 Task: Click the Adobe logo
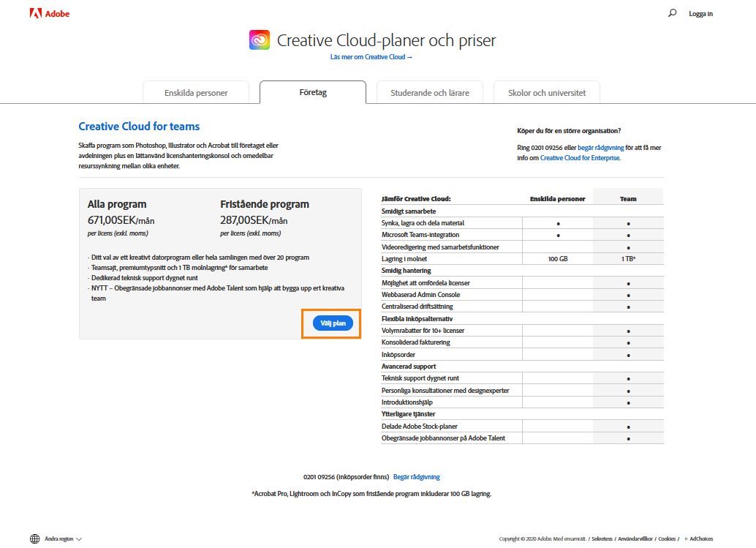[49, 13]
